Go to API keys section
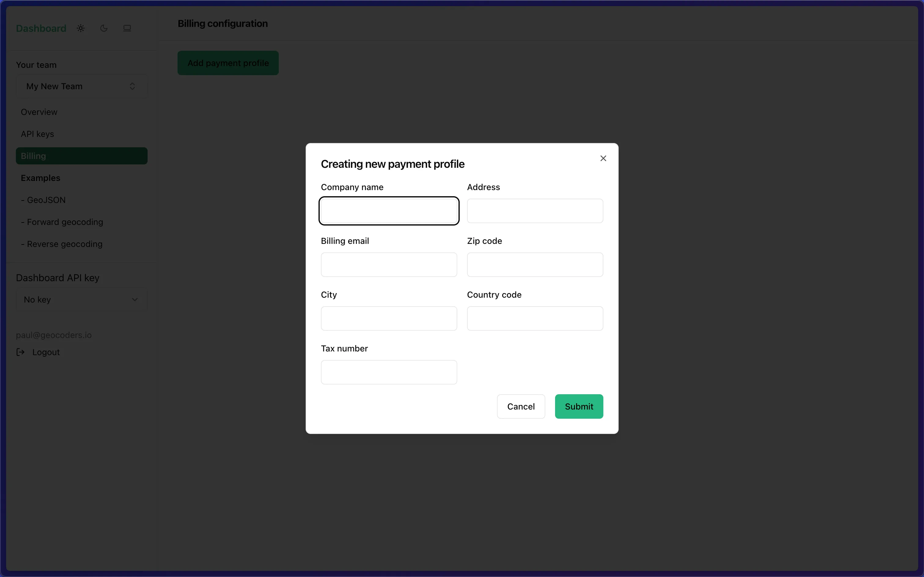The width and height of the screenshot is (924, 577). 37,134
